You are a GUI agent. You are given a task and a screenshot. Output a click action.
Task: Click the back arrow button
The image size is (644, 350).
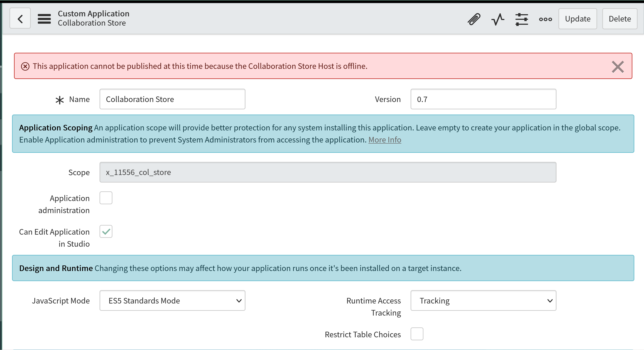coord(20,19)
